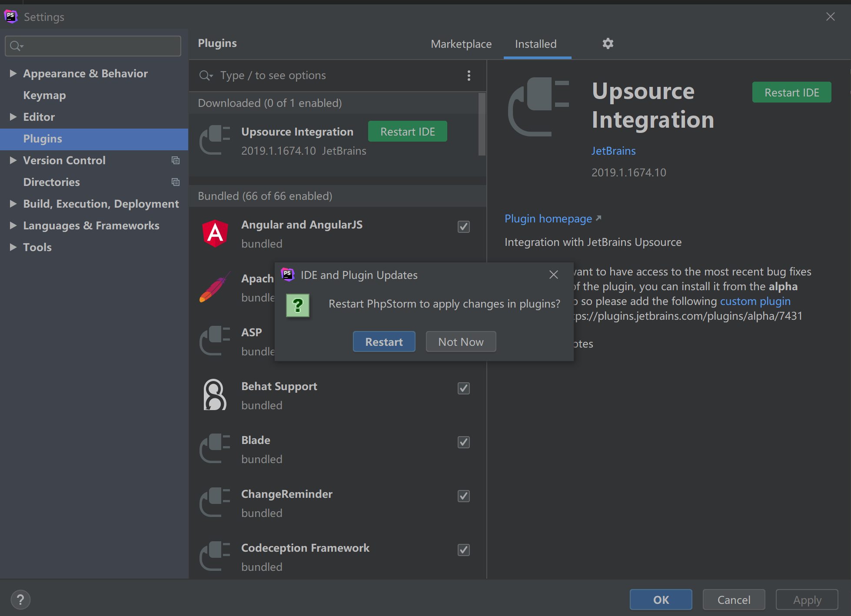This screenshot has width=851, height=616.
Task: Click the plugin list scrollbar
Action: click(x=482, y=125)
